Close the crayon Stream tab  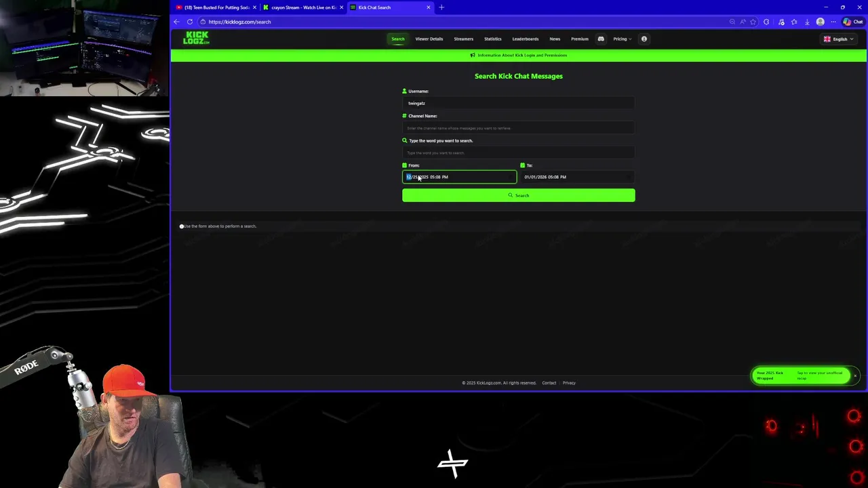pyautogui.click(x=341, y=7)
